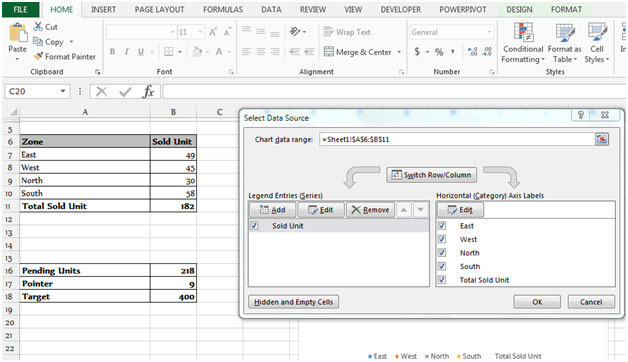Expand the Name Box dropdown arrow
The width and height of the screenshot is (628, 362).
(x=63, y=91)
